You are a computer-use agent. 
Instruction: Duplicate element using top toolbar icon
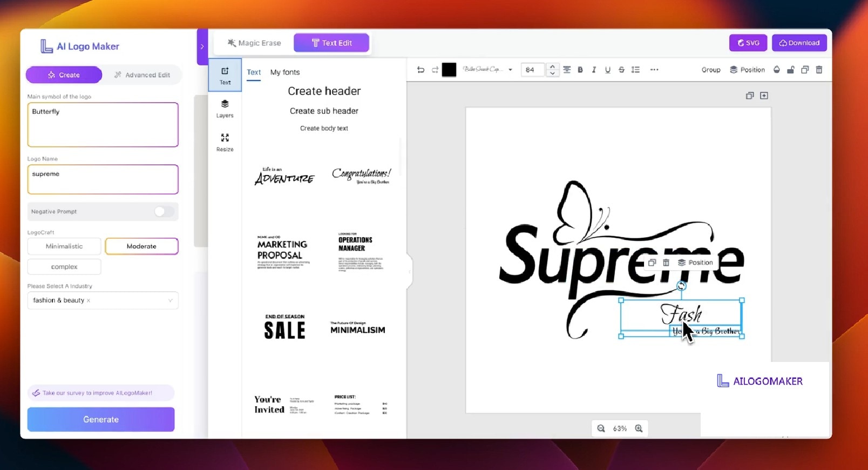[x=805, y=70]
